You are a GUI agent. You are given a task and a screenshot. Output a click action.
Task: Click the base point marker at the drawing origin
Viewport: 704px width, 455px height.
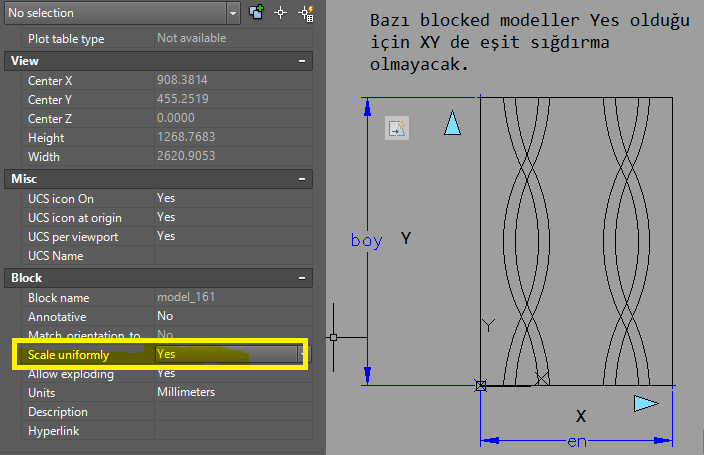(x=481, y=385)
